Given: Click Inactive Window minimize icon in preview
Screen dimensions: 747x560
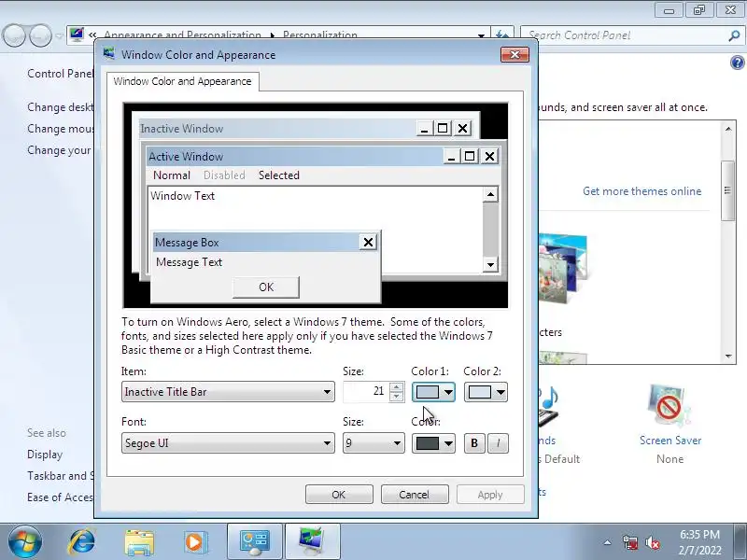Looking at the screenshot, I should (424, 129).
